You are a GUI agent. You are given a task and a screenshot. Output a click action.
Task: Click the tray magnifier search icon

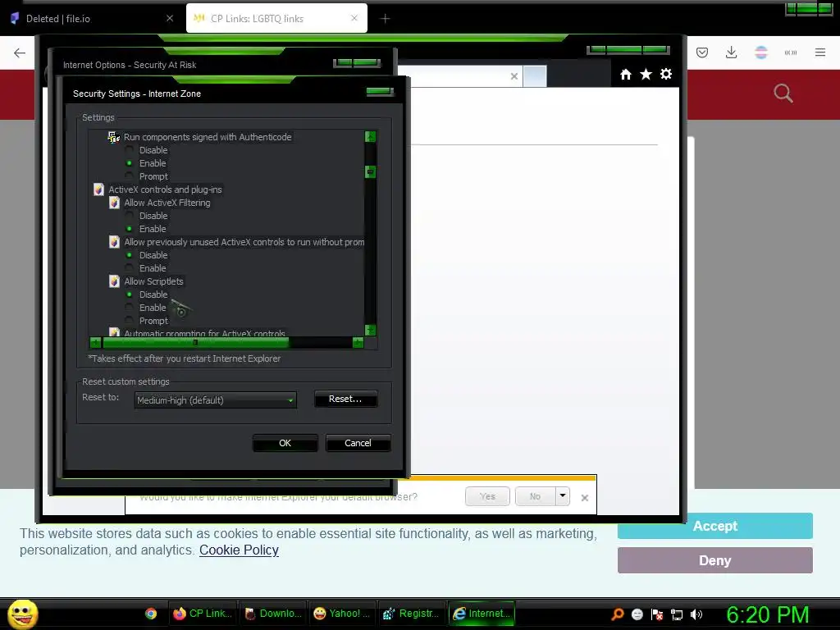click(618, 614)
